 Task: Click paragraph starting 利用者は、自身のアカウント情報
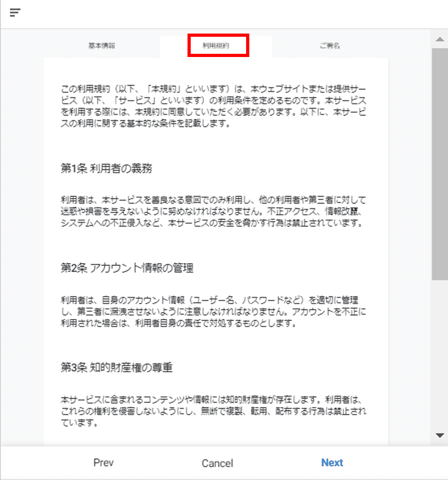click(x=213, y=311)
